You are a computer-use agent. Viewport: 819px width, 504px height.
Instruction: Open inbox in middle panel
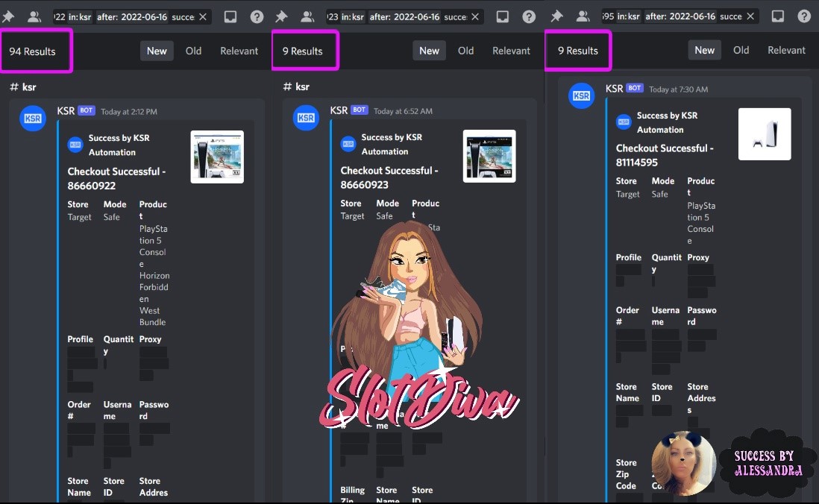(x=503, y=16)
